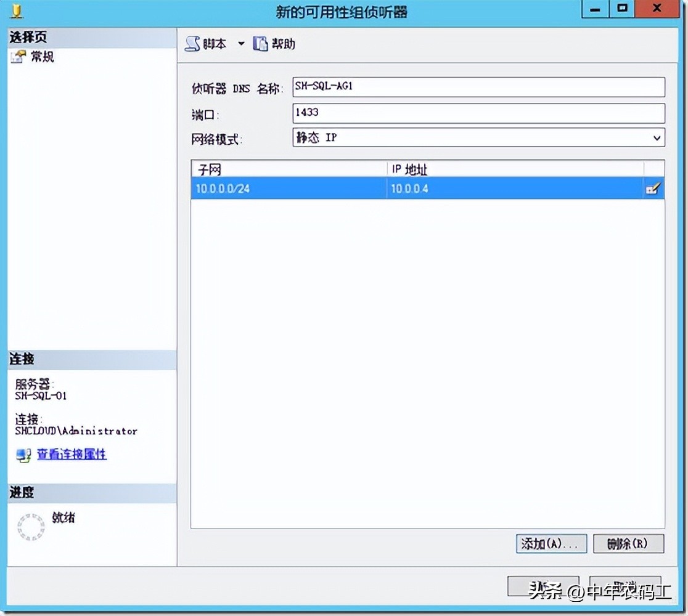Click the 侦听器 DNS 名称 input field

click(x=478, y=87)
